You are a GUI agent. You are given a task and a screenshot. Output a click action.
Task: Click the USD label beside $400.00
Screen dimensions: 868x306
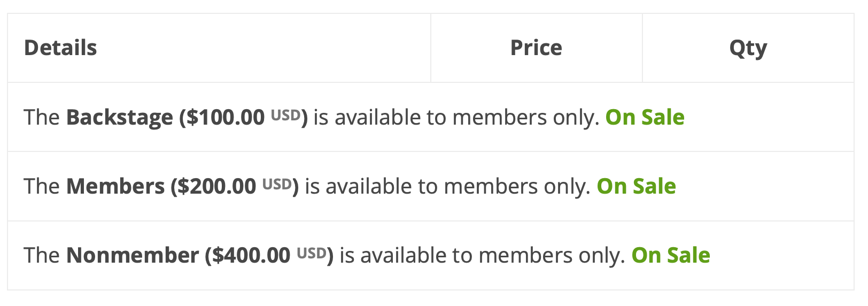(312, 253)
